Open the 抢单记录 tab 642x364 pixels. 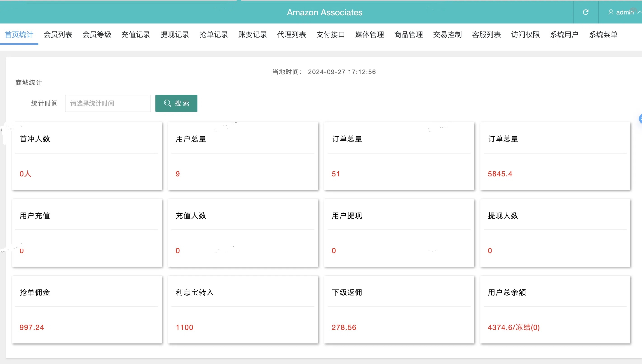point(213,35)
